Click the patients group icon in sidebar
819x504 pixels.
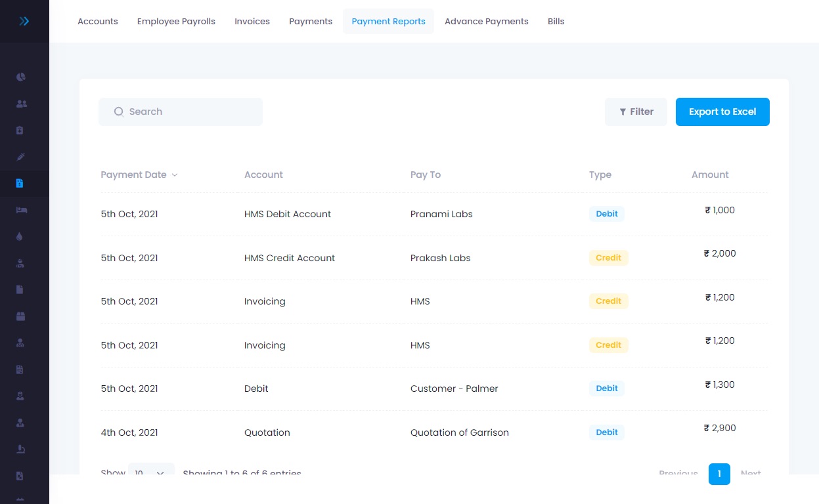point(20,103)
